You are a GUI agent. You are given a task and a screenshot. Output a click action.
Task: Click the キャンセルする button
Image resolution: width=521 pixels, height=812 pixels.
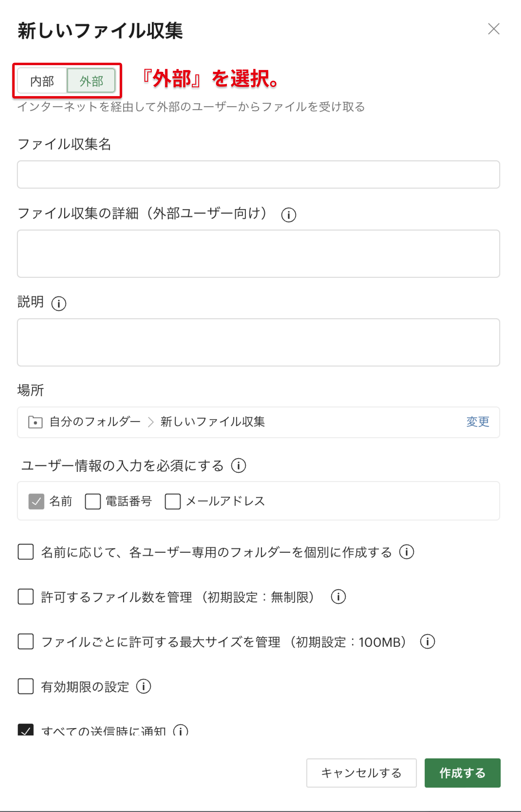click(x=361, y=773)
